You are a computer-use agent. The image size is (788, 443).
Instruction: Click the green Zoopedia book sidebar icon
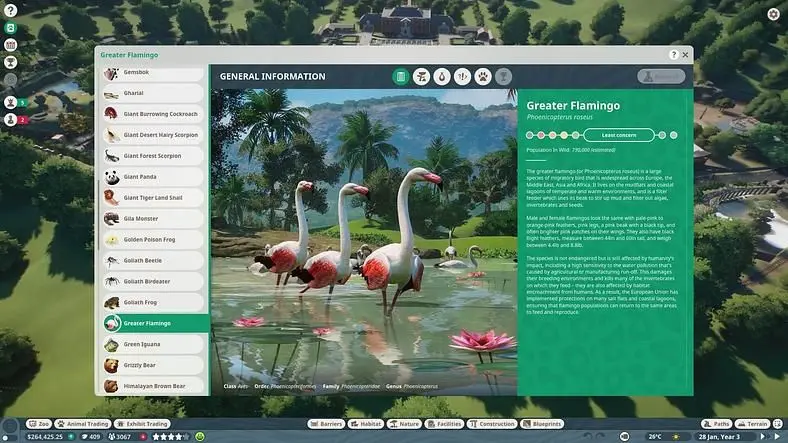pyautogui.click(x=11, y=28)
